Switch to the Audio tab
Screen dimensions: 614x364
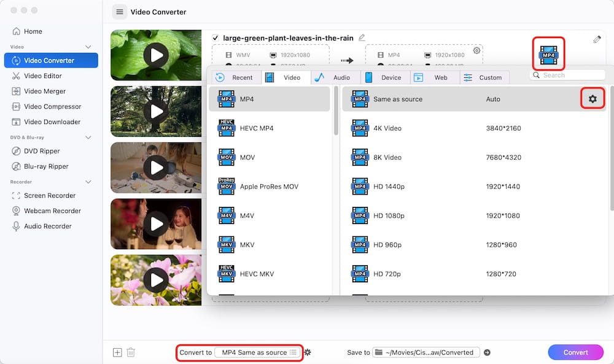tap(335, 77)
